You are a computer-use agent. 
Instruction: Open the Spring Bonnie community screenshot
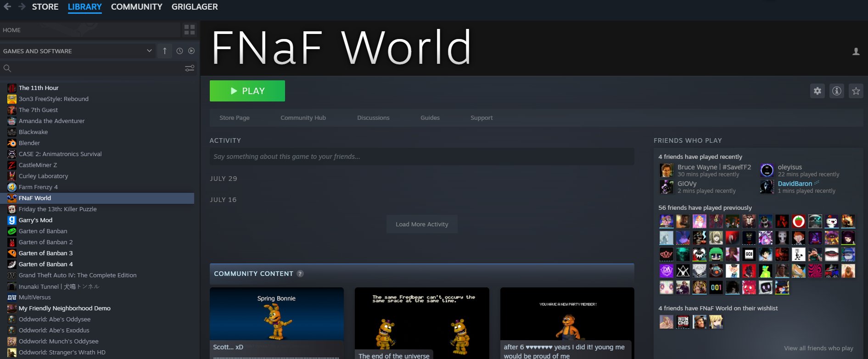[277, 323]
